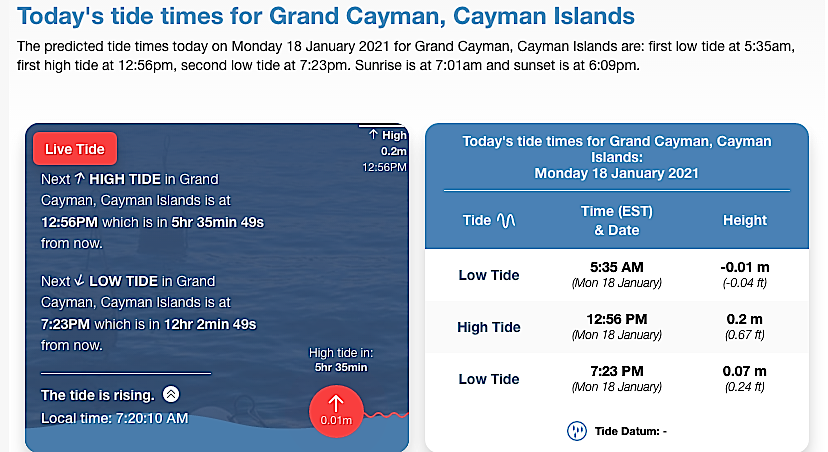Screen dimensions: 828x452
Task: Click the 'High tide in: 5hr 35min' countdown
Action: tap(340, 360)
